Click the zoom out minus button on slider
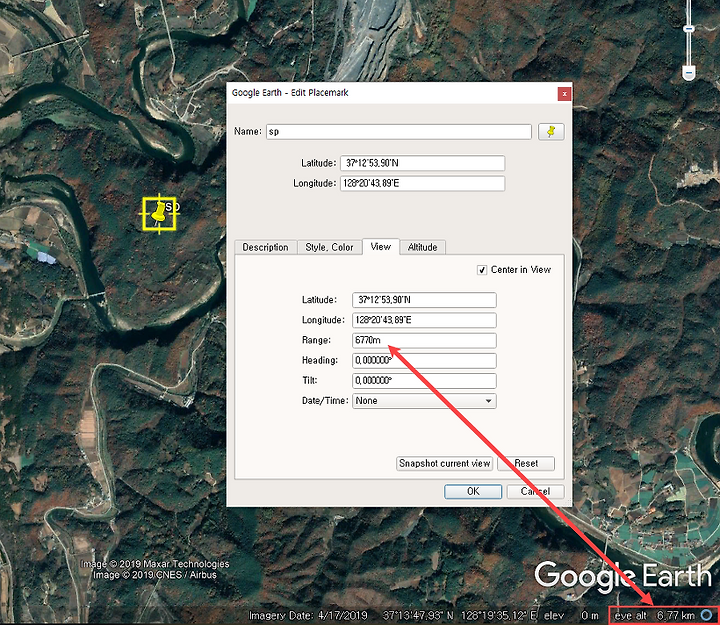The width and height of the screenshot is (720, 625). coord(688,73)
